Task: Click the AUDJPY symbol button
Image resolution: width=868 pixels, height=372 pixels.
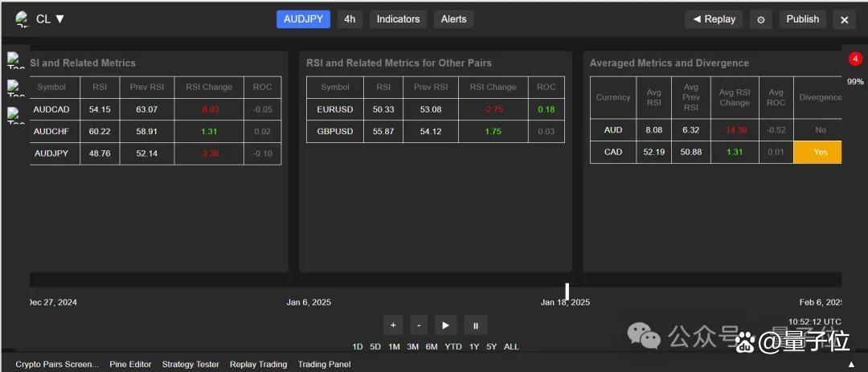Action: [303, 19]
